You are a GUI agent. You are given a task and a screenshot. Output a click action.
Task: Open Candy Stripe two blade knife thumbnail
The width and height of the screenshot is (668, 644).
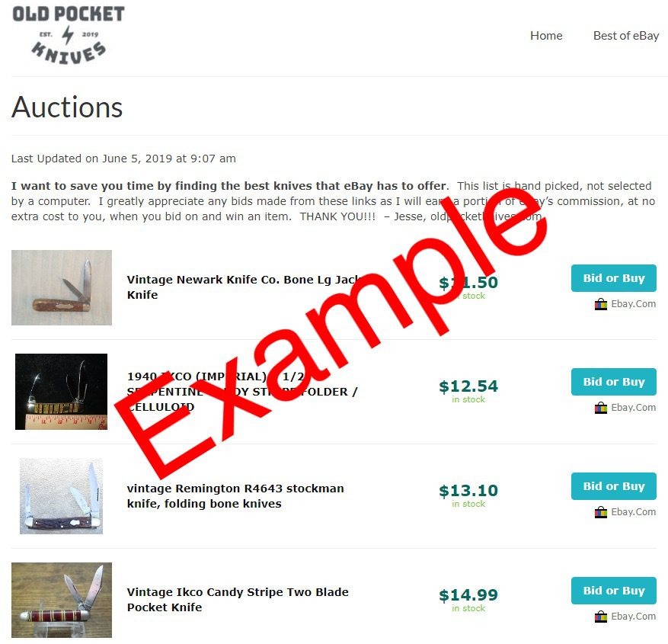click(x=62, y=600)
